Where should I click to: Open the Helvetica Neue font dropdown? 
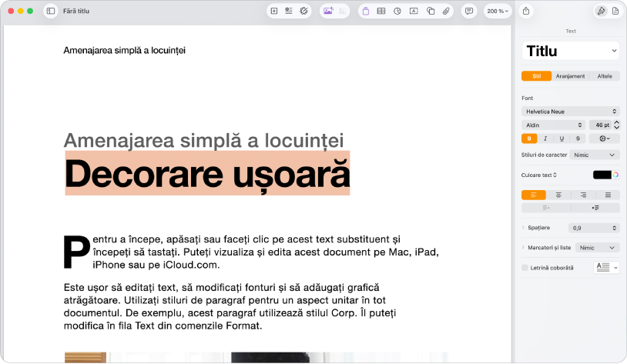click(x=571, y=112)
